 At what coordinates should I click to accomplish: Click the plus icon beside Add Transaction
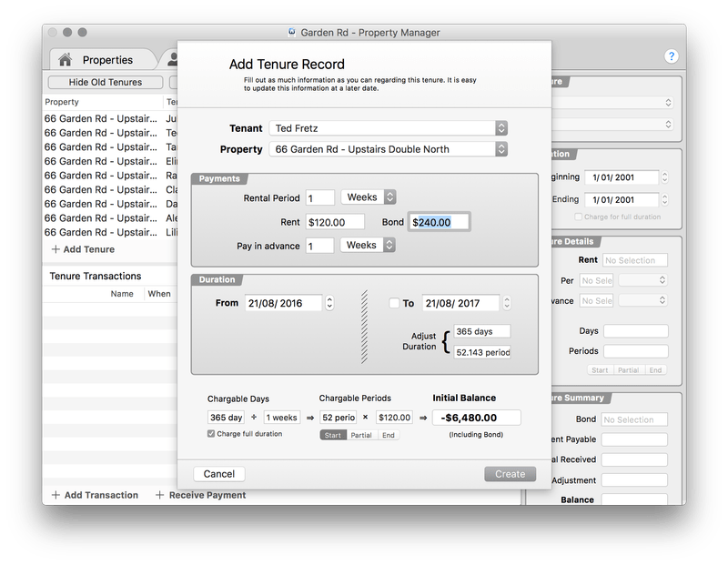tap(56, 495)
